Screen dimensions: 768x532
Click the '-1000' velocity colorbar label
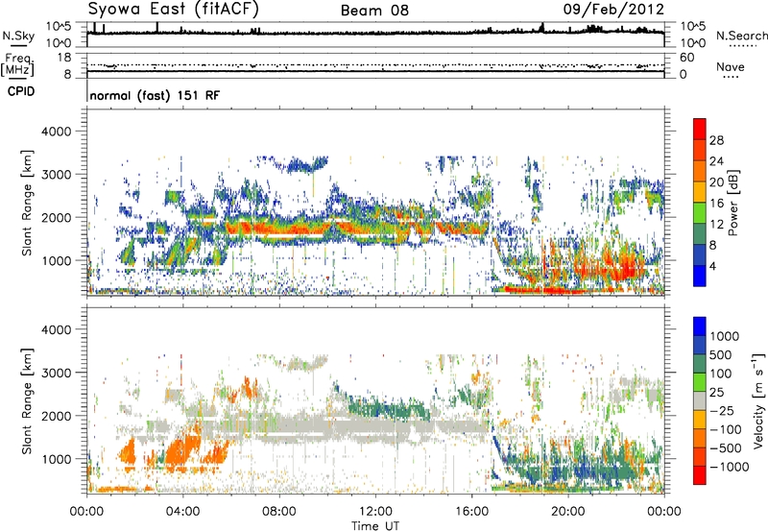coord(730,467)
